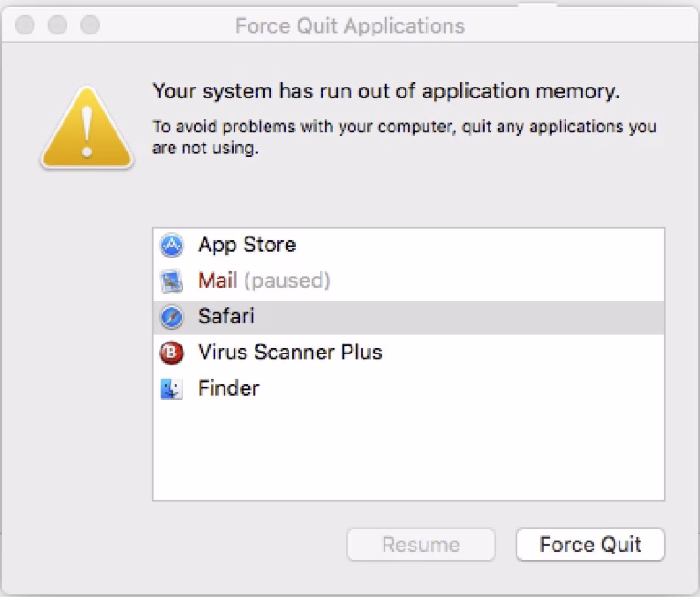Screen dimensions: 700x597
Task: Click the Safari compass icon
Action: click(171, 317)
